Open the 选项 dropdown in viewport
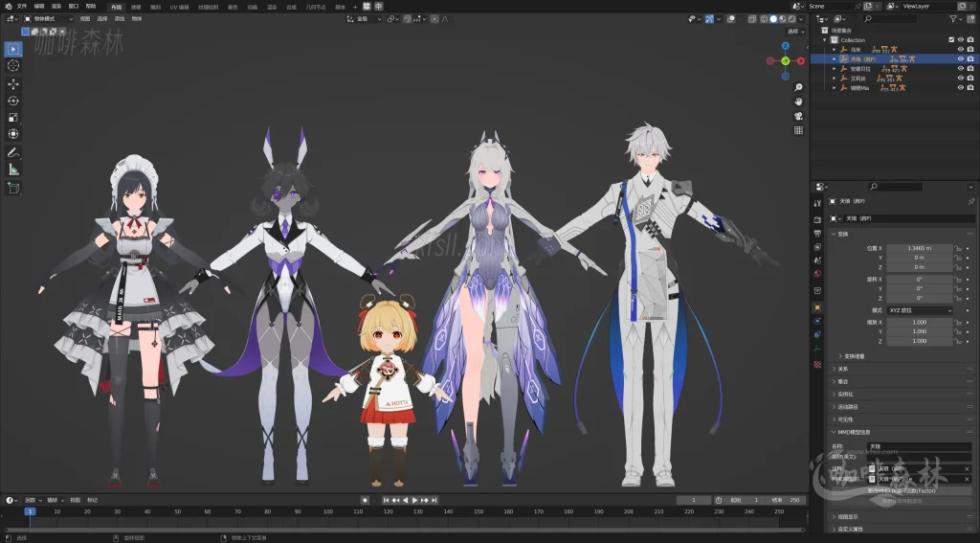The image size is (980, 543). click(795, 32)
